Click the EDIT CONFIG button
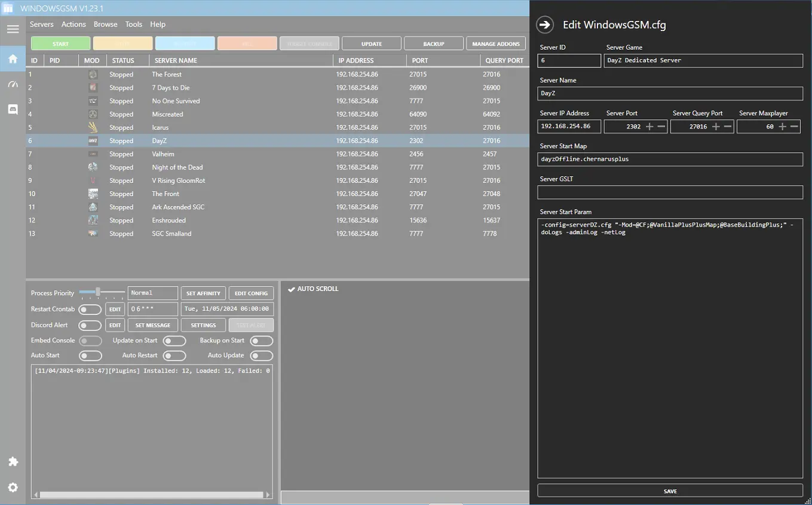Screen dimensions: 812x505 [x=251, y=293]
